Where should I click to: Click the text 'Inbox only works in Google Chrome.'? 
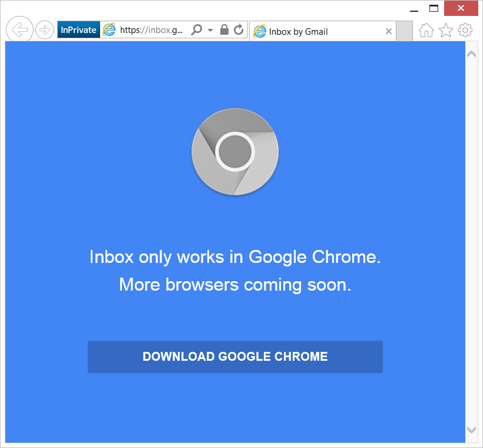tap(235, 257)
